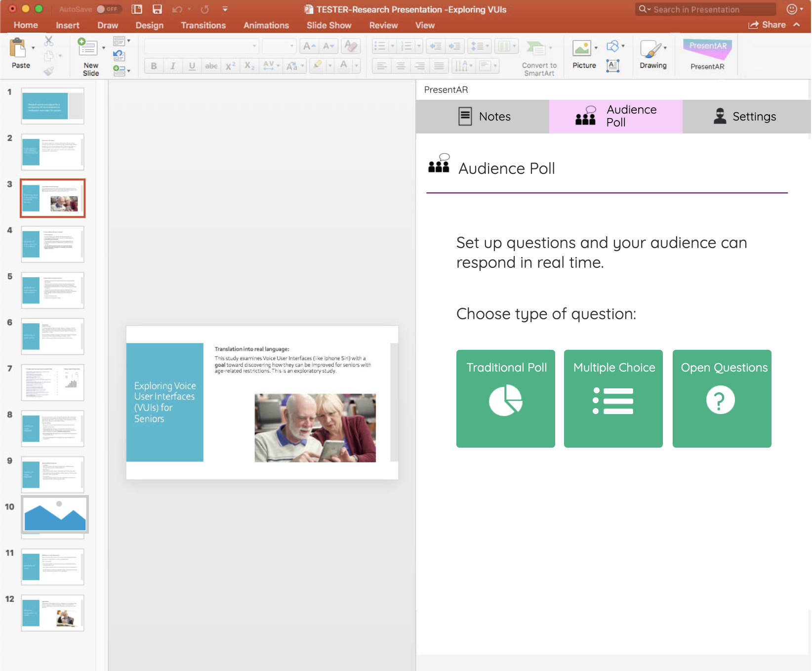Open the Transitions ribbon tab

click(x=203, y=25)
